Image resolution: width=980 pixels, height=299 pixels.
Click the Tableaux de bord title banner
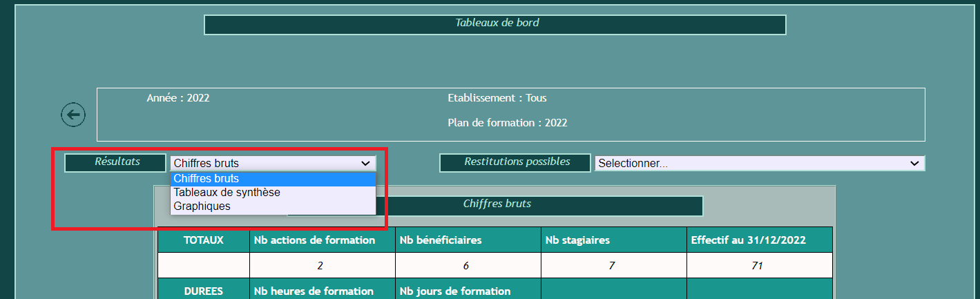click(x=495, y=24)
